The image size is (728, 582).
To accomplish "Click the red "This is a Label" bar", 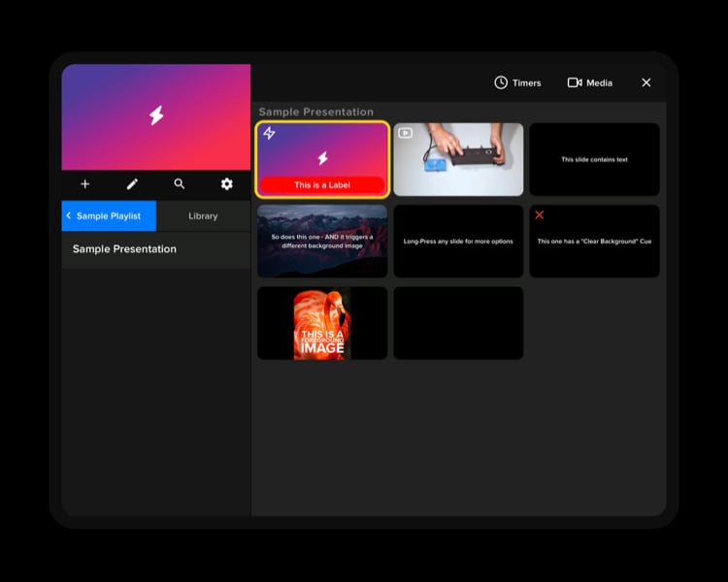I will click(x=322, y=185).
